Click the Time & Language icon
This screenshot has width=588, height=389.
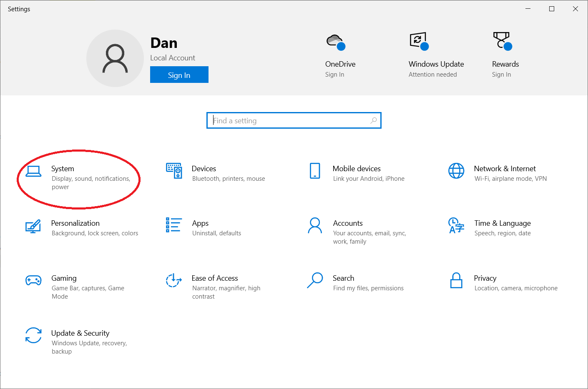456,226
